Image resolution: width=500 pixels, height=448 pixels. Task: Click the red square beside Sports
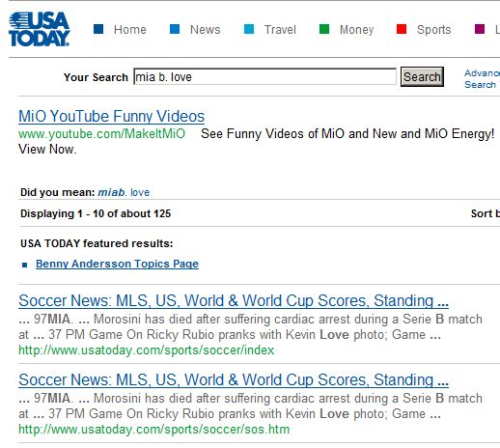[402, 29]
